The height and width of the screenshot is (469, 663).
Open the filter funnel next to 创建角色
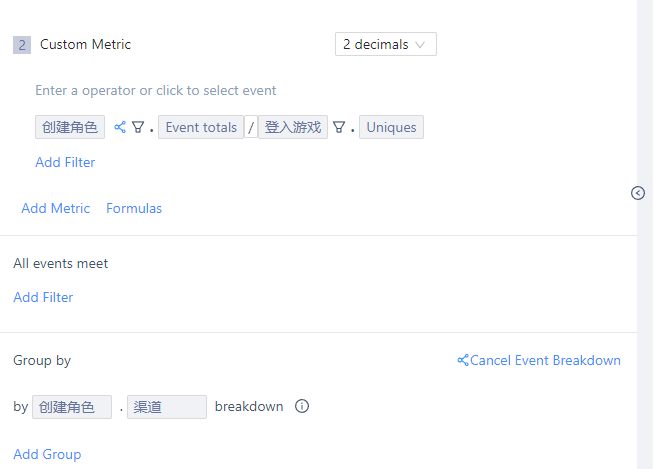click(138, 127)
